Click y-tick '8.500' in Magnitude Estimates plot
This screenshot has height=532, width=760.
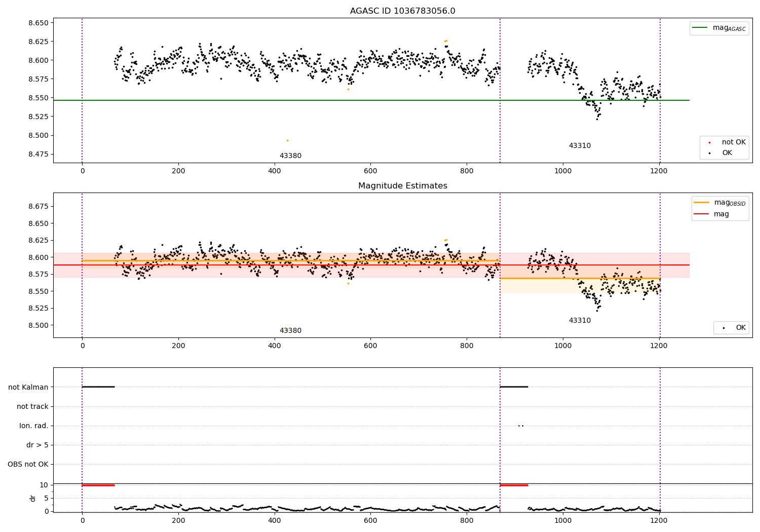click(38, 325)
